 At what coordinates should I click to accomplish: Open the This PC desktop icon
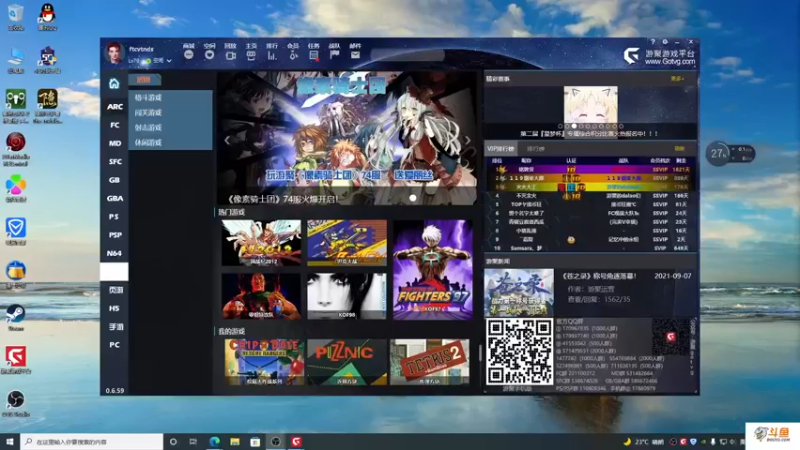[16, 60]
